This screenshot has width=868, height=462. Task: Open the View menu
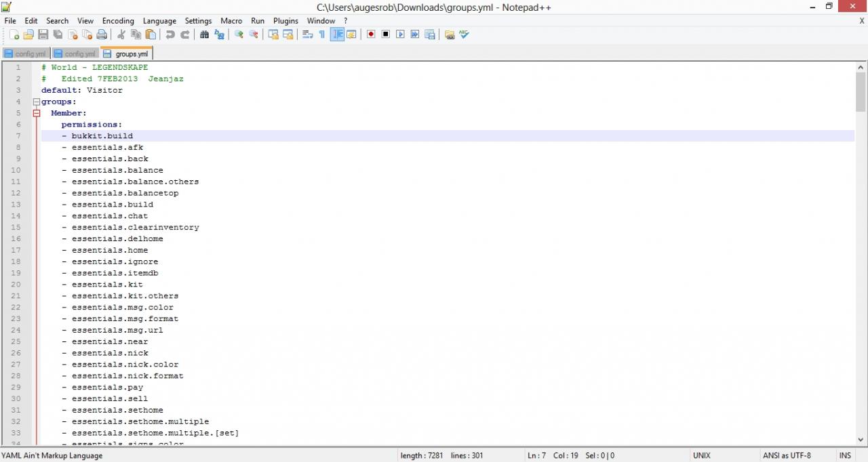(x=85, y=21)
